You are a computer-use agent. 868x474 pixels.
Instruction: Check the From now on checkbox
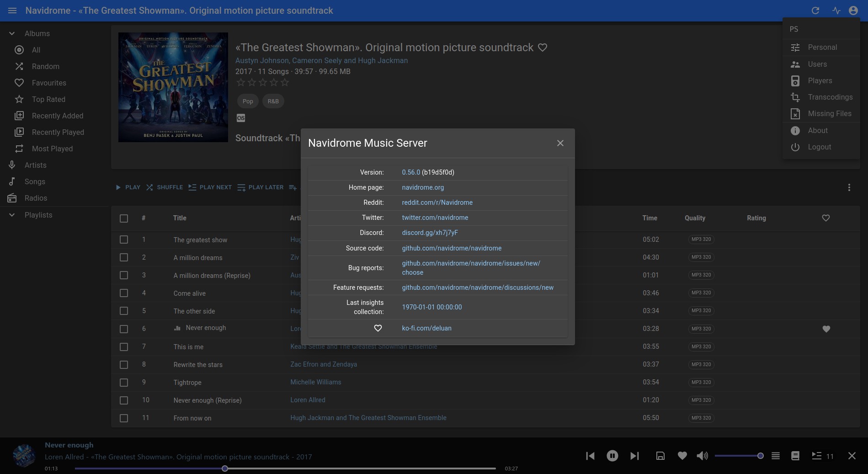point(124,418)
